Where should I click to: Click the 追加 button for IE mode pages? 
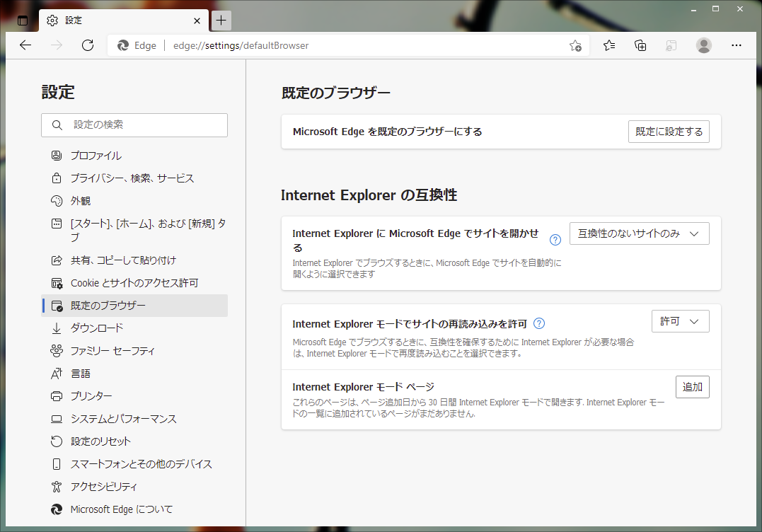pyautogui.click(x=693, y=387)
